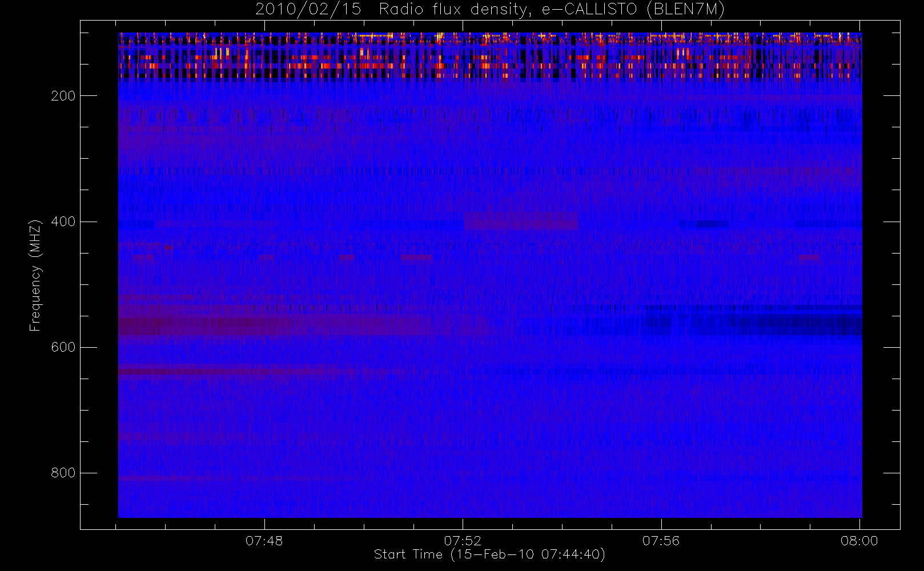Click the 600 frequency tick label
The height and width of the screenshot is (571, 924).
tap(63, 347)
